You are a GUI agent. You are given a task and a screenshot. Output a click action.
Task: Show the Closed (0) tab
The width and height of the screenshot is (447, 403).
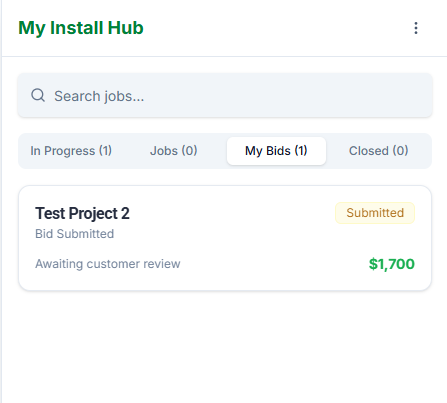[379, 151]
